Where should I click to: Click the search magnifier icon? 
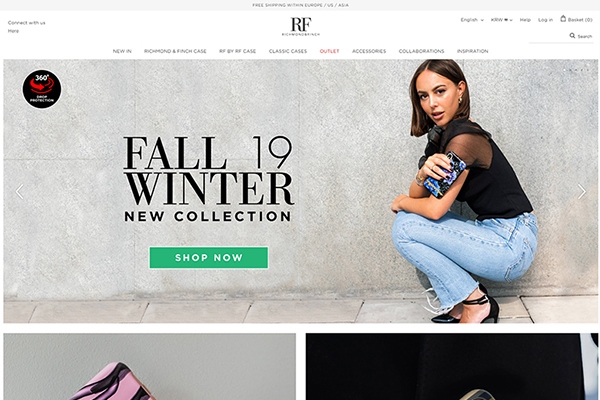click(572, 36)
